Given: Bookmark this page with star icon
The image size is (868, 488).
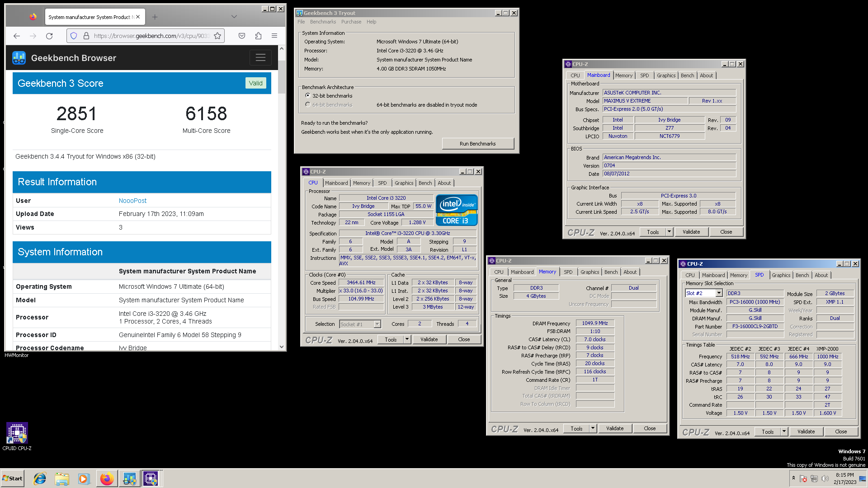Looking at the screenshot, I should (x=217, y=36).
